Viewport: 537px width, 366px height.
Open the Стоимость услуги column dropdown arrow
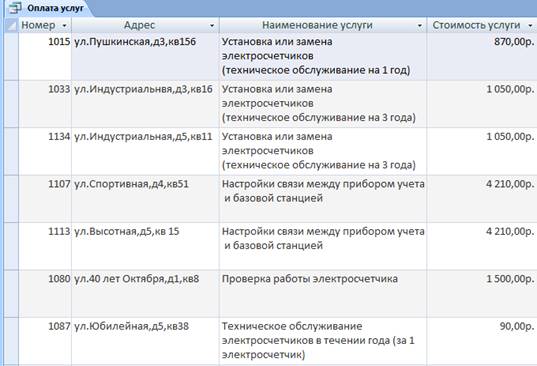(530, 25)
